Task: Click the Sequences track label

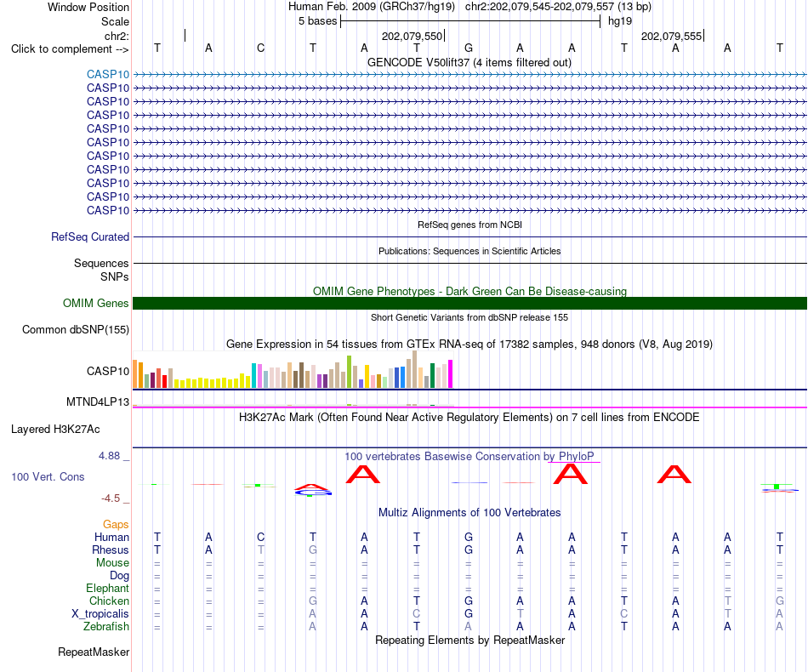Action: click(x=101, y=264)
